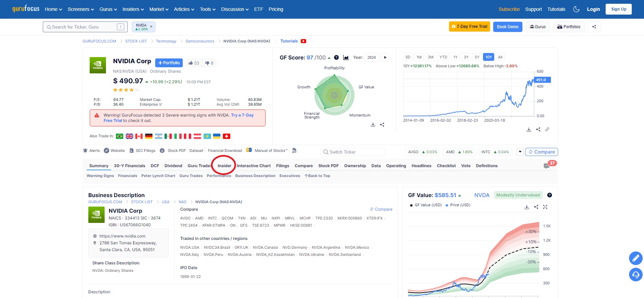Screen dimensions: 644x298
Task: Select the 5D chart range
Action: (x=408, y=57)
